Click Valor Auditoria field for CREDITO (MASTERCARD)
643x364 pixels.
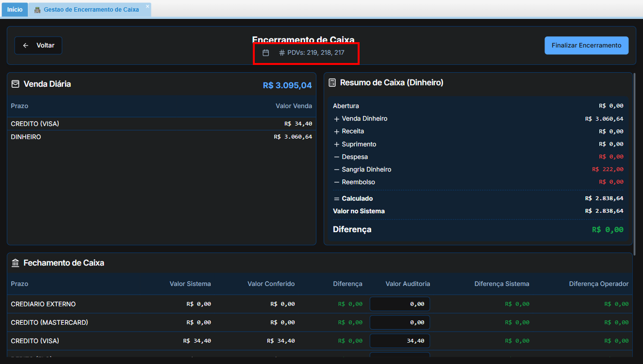tap(399, 322)
